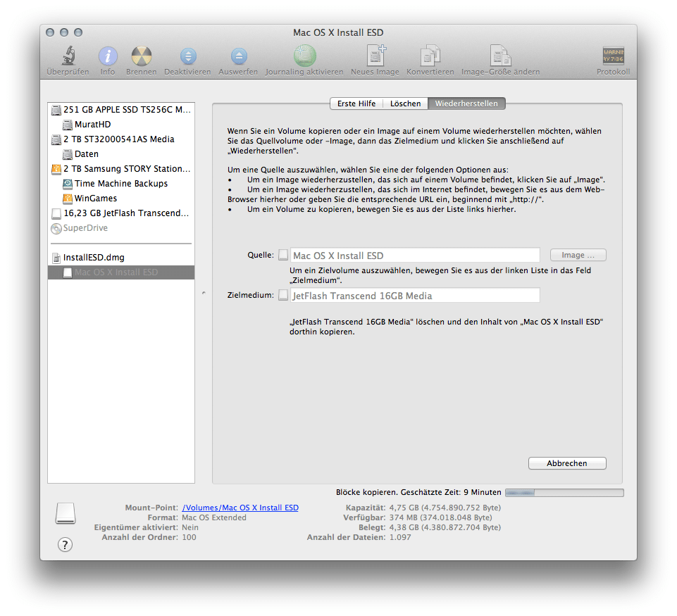
Task: Create a new image with Neues Image
Action: click(375, 56)
